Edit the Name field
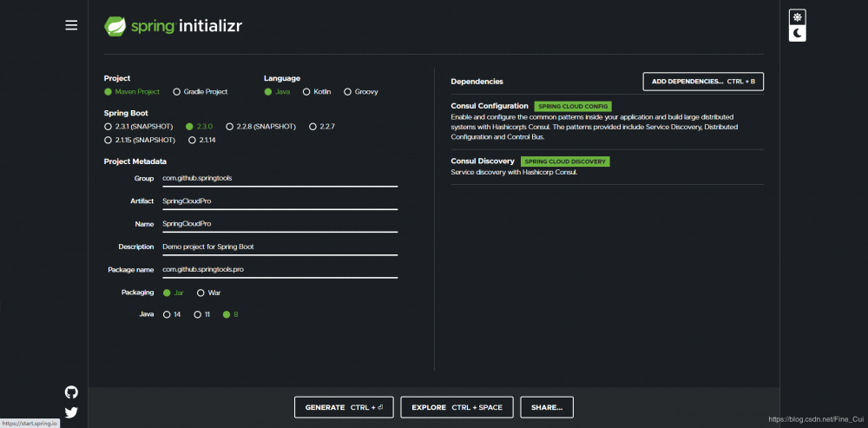This screenshot has width=868, height=428. pyautogui.click(x=279, y=224)
